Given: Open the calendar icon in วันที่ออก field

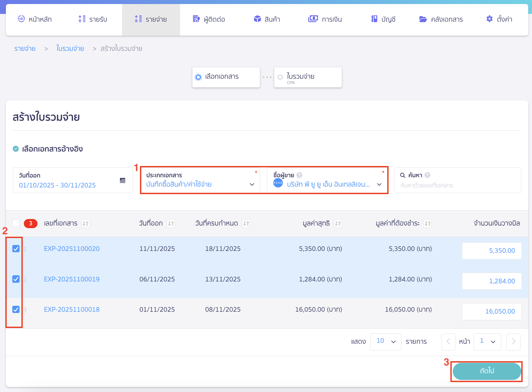Looking at the screenshot, I should 123,180.
